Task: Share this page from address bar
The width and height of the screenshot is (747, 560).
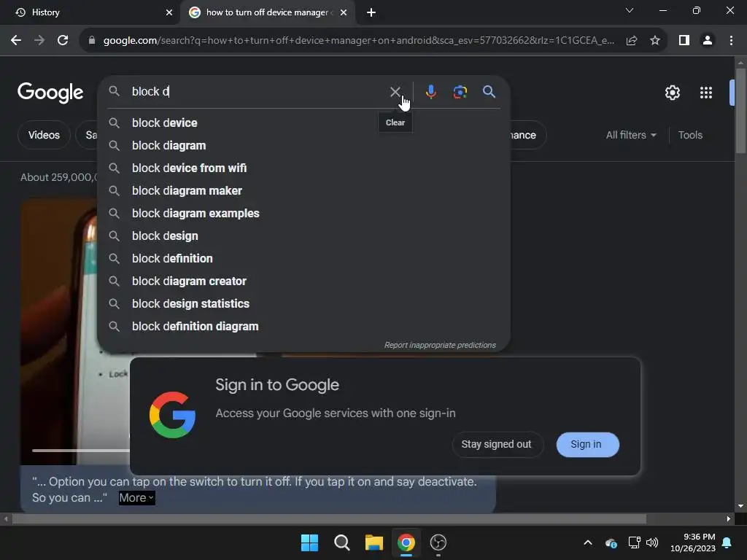Action: pos(632,41)
